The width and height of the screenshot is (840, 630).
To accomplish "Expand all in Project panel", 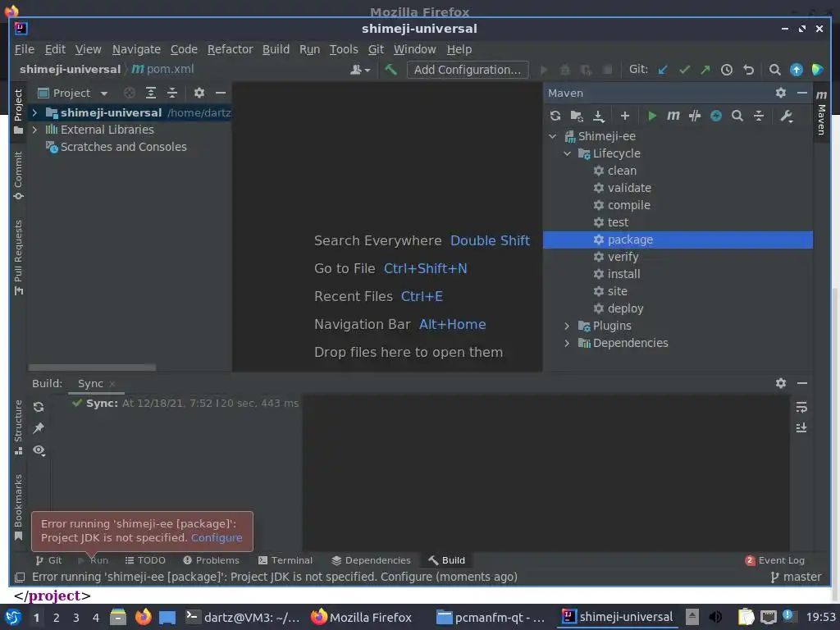I will point(151,93).
